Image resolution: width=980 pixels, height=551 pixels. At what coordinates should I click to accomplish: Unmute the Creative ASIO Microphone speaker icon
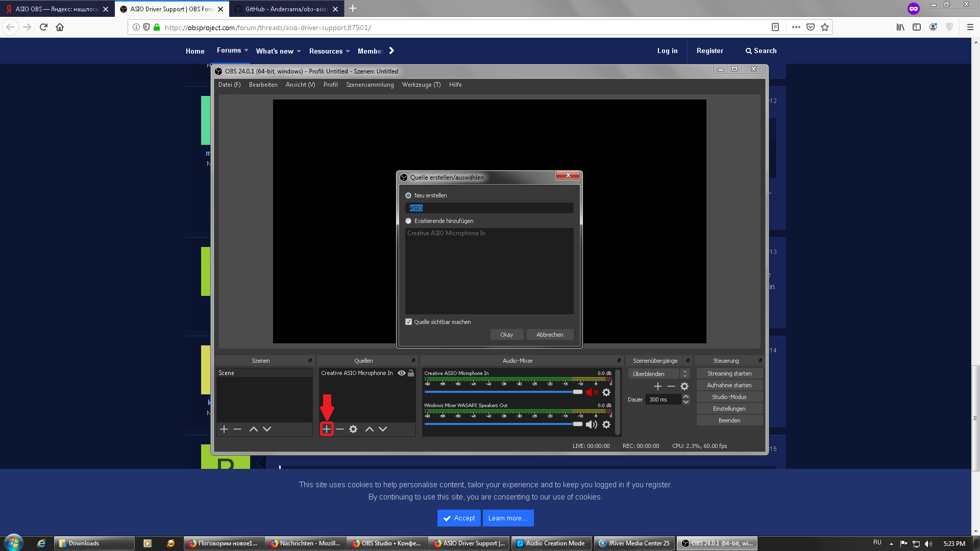[x=591, y=392]
